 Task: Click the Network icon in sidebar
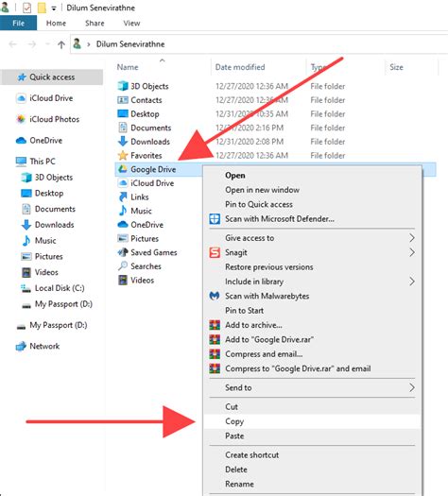(x=21, y=346)
